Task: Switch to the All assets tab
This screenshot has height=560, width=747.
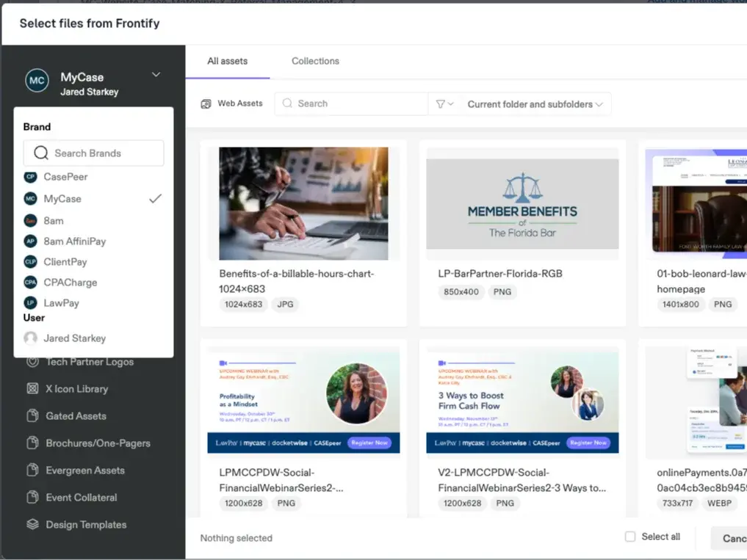Action: 227,61
